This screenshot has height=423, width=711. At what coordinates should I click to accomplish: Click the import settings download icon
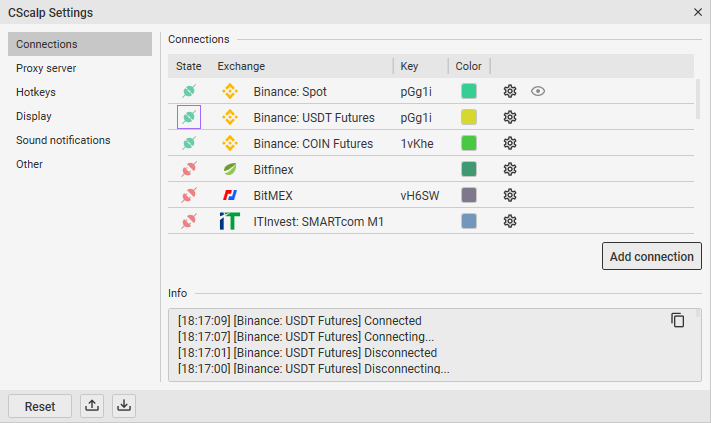tap(124, 405)
